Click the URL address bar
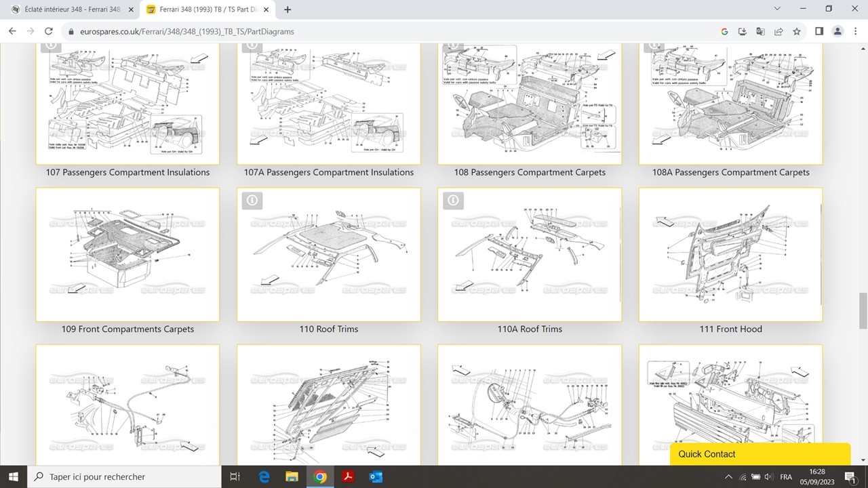The height and width of the screenshot is (488, 868). click(387, 31)
